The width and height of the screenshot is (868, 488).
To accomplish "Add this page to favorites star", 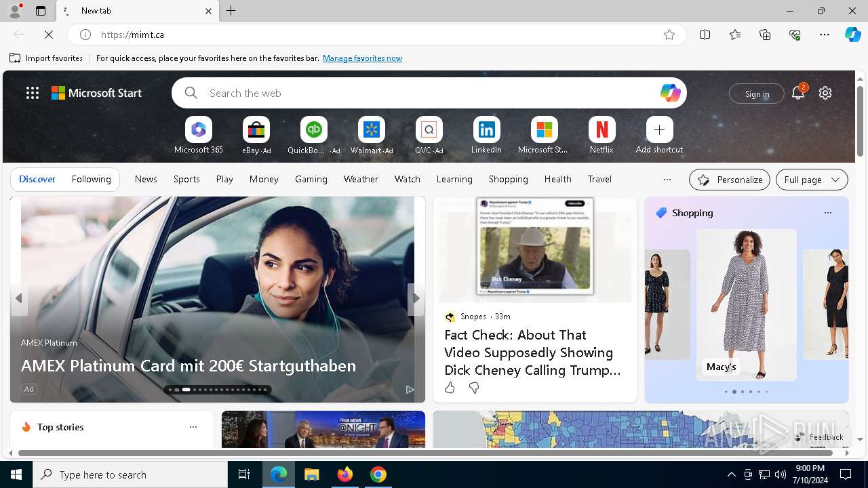I will [669, 35].
